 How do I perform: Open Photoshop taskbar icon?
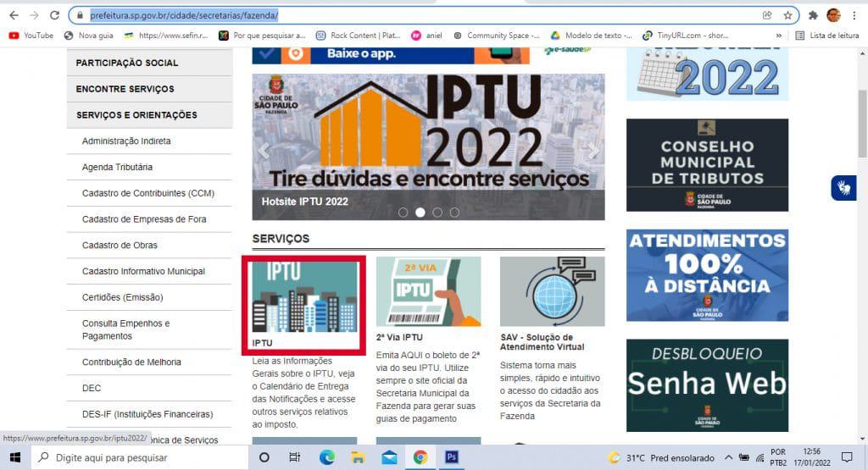452,457
